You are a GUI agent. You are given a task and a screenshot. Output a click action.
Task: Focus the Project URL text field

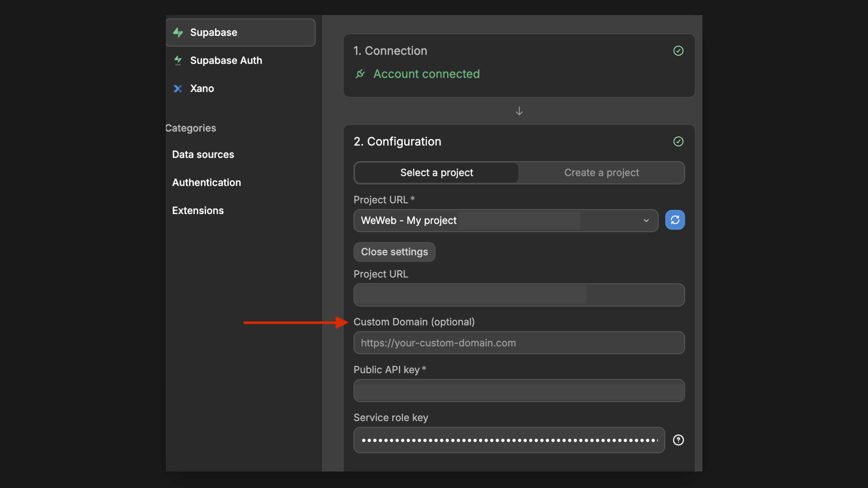click(x=519, y=295)
